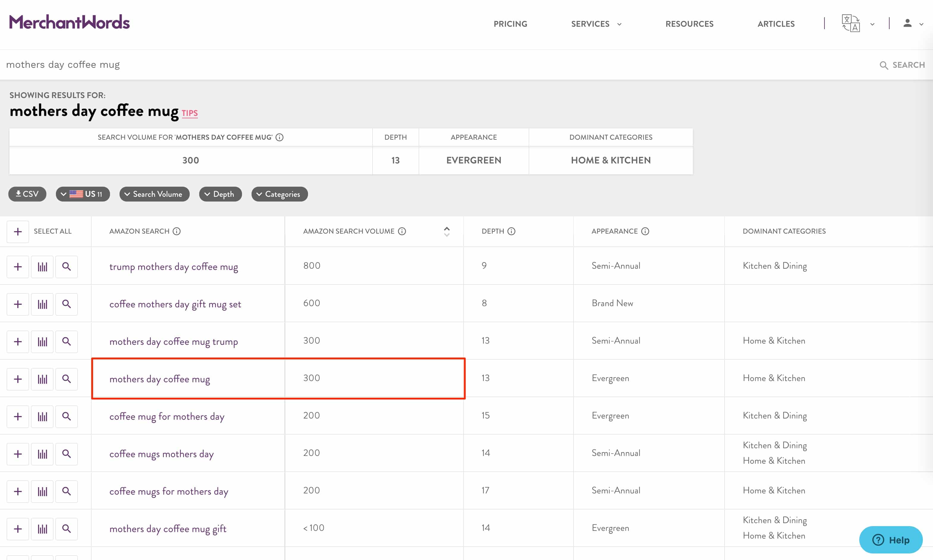The width and height of the screenshot is (933, 560).
Task: Click the search keyword input field
Action: click(x=415, y=65)
